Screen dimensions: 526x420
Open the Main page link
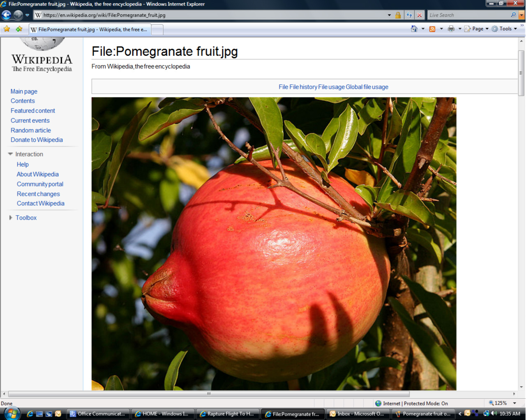(24, 91)
